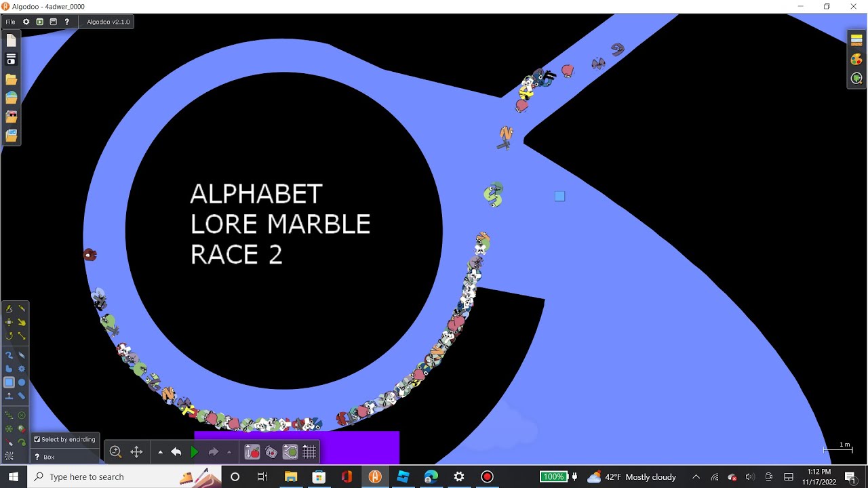This screenshot has width=868, height=488.
Task: Click the small blue square in the scene
Action: [559, 197]
